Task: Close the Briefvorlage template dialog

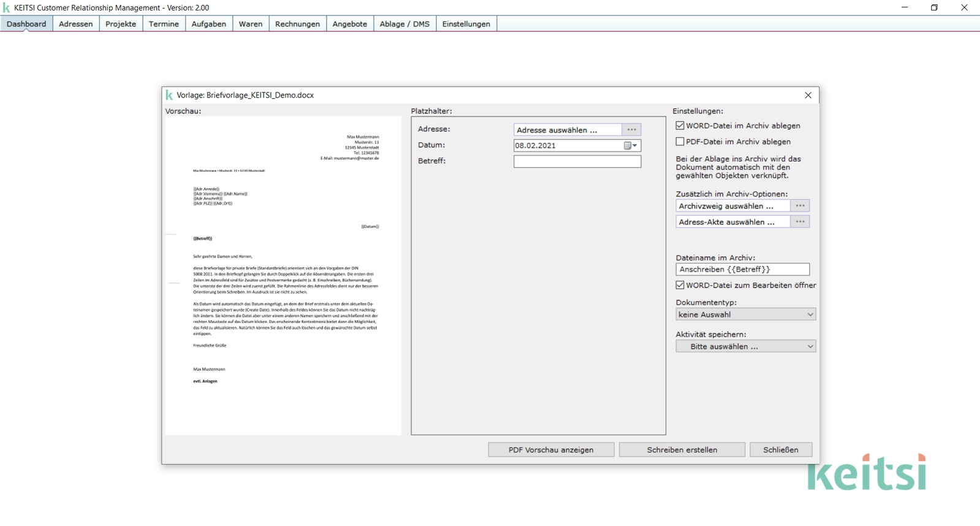Action: (x=808, y=95)
